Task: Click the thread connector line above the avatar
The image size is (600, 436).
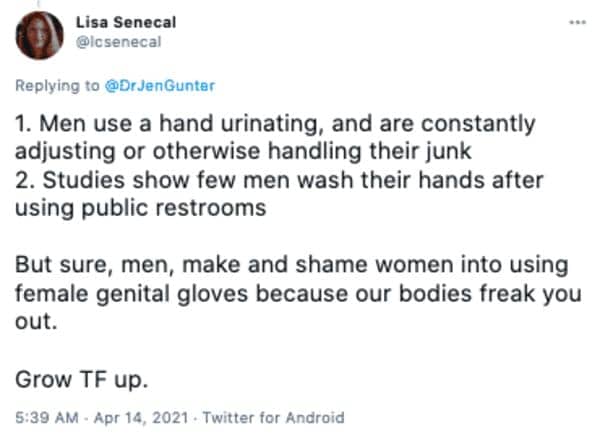Action: click(39, 4)
